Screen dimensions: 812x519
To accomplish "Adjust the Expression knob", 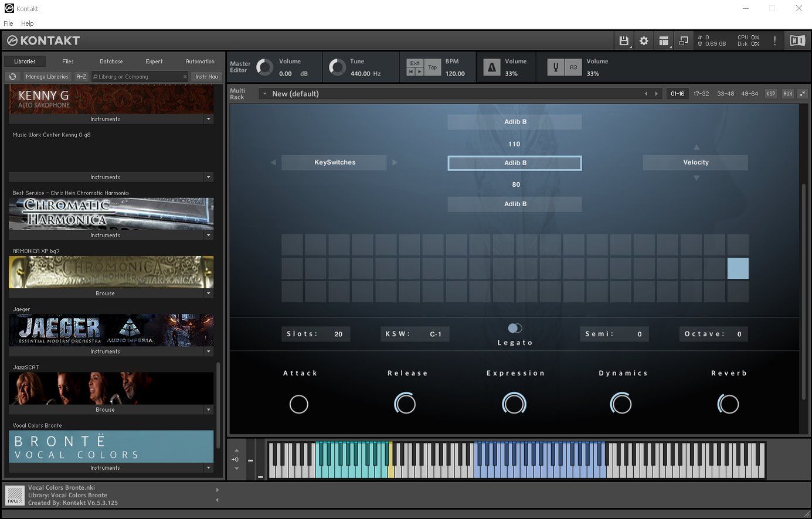I will pos(514,404).
